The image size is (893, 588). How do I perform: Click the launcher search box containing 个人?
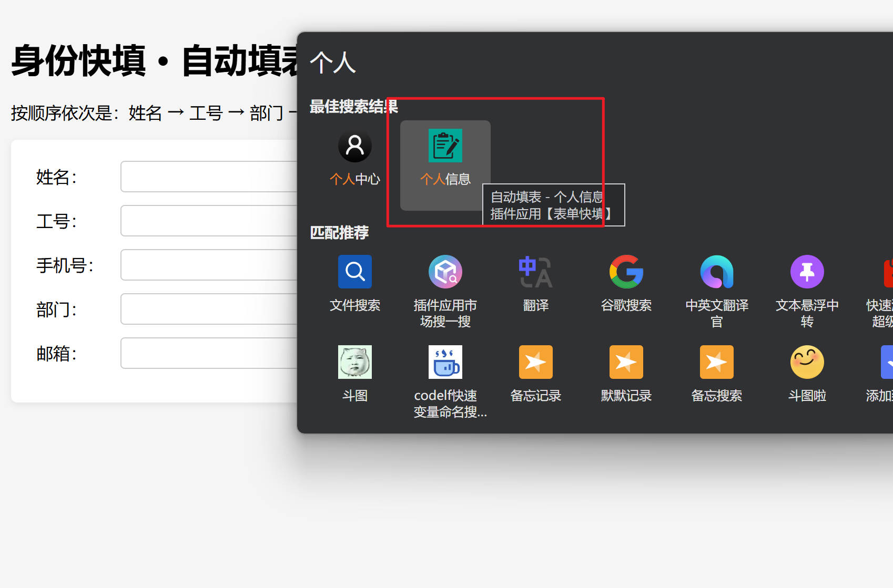[x=579, y=63]
